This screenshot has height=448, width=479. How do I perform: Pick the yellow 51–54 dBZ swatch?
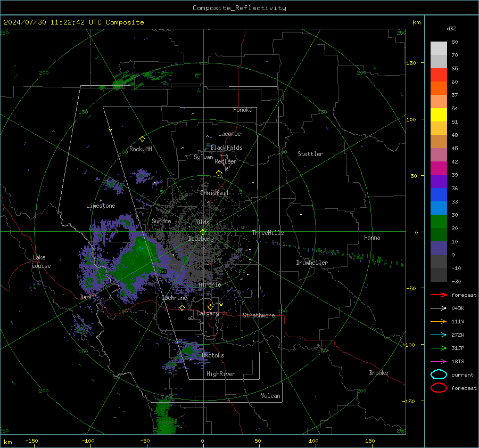[x=439, y=115]
